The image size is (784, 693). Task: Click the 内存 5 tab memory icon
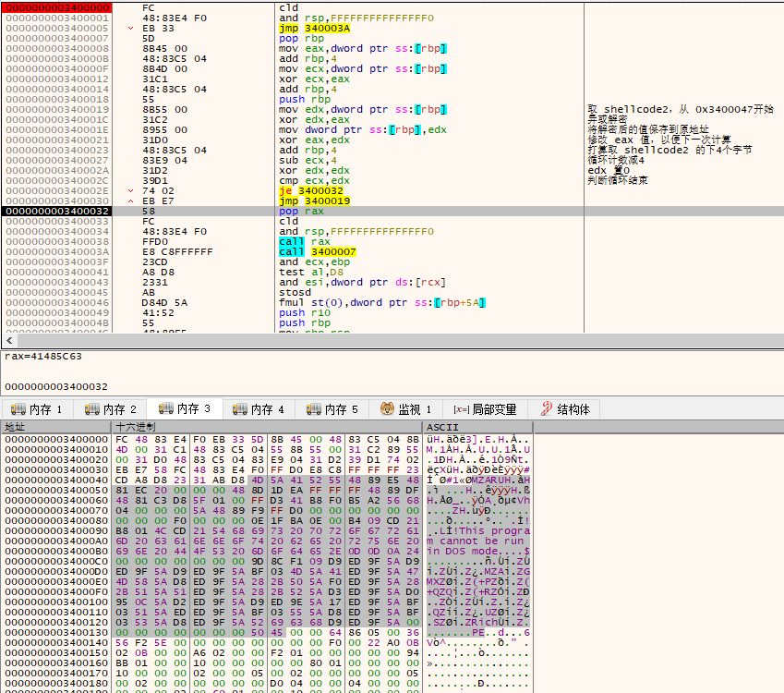313,409
